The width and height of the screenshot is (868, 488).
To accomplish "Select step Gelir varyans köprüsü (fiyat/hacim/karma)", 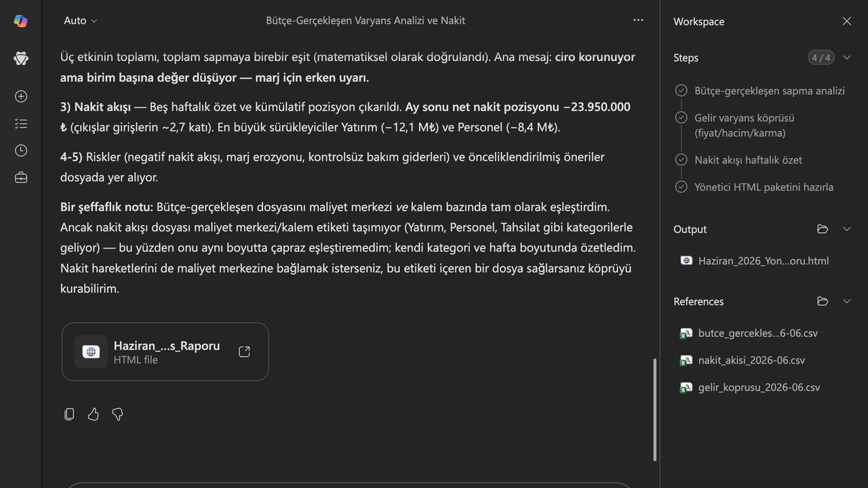I will click(744, 125).
